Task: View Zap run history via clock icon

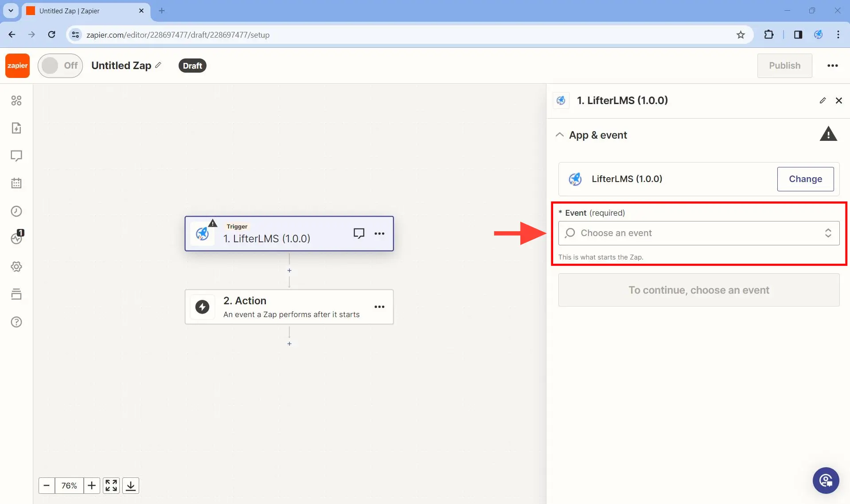Action: point(16,211)
